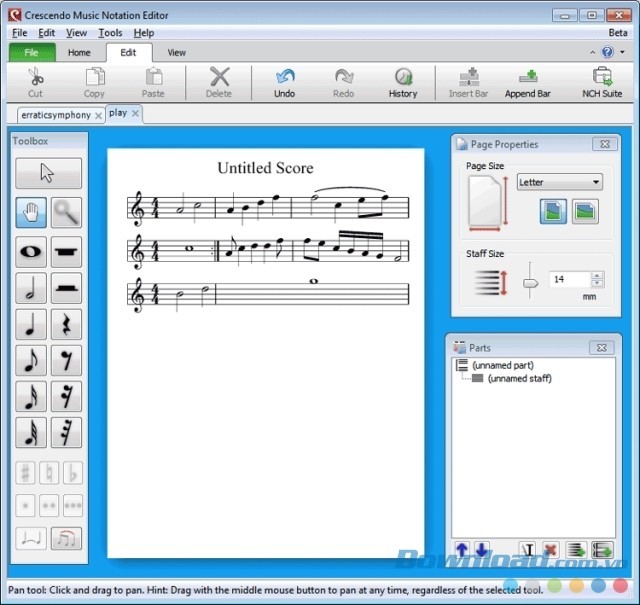Open the Letter page size dropdown
This screenshot has width=640, height=605.
(x=559, y=182)
